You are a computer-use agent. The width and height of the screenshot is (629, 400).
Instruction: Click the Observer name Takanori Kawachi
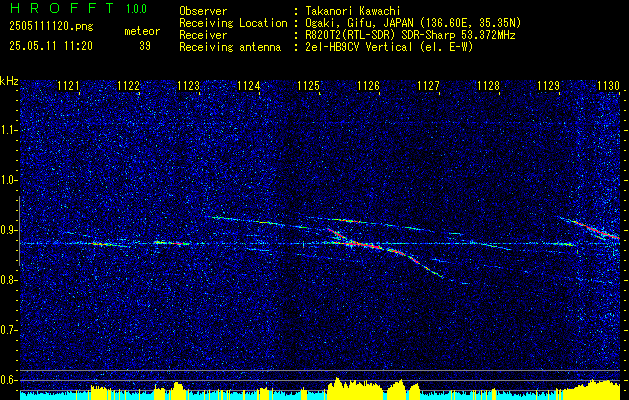[353, 11]
